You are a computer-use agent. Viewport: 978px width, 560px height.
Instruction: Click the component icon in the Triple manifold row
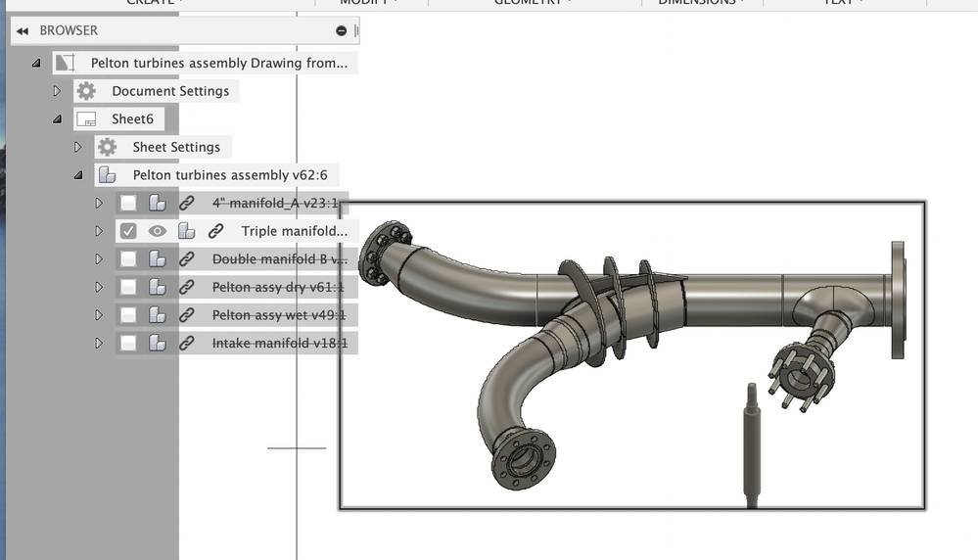click(186, 231)
